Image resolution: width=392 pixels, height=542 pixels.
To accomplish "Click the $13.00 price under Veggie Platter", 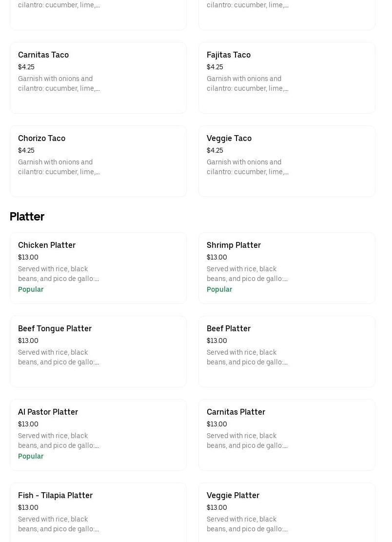I will (217, 508).
